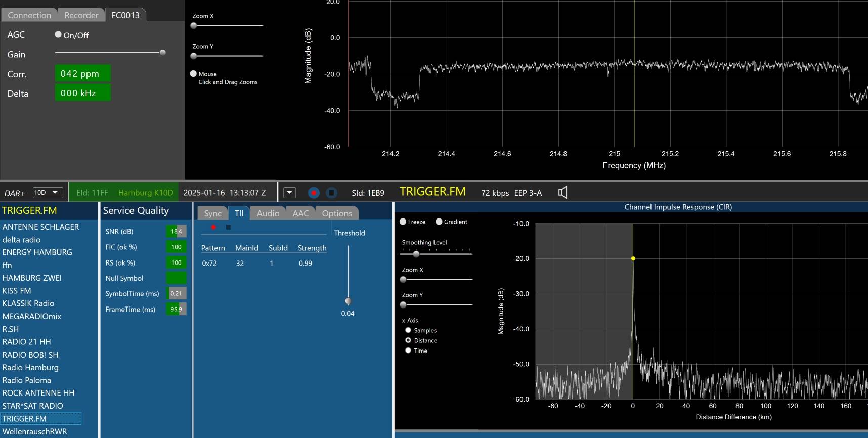Click the small red record dot in the TII tab

click(x=213, y=227)
